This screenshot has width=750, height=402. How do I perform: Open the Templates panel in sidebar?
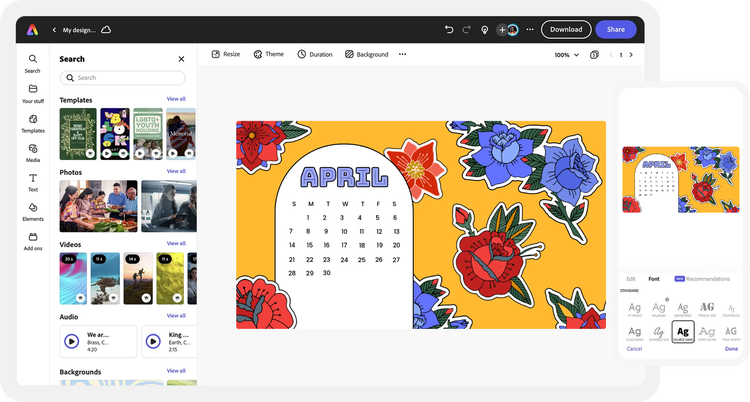(x=33, y=123)
